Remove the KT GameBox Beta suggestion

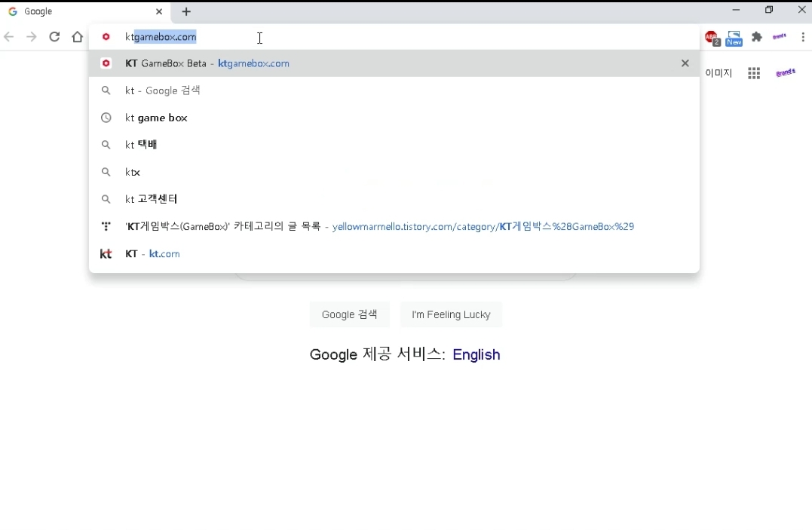tap(685, 63)
